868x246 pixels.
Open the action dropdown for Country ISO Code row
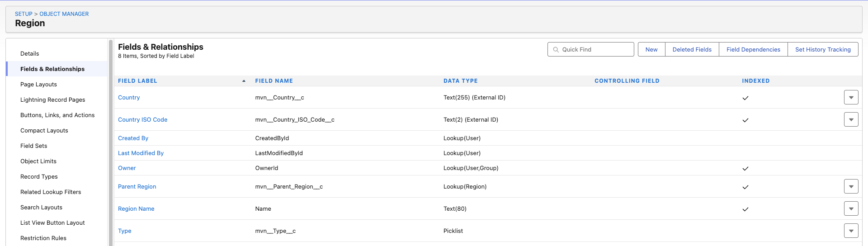pos(851,119)
